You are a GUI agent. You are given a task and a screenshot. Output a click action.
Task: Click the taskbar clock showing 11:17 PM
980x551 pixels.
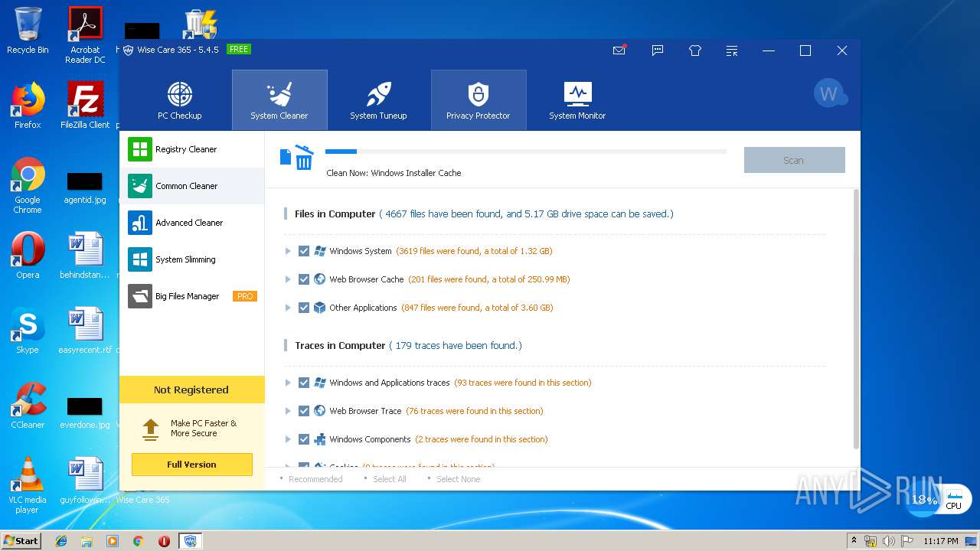point(941,541)
